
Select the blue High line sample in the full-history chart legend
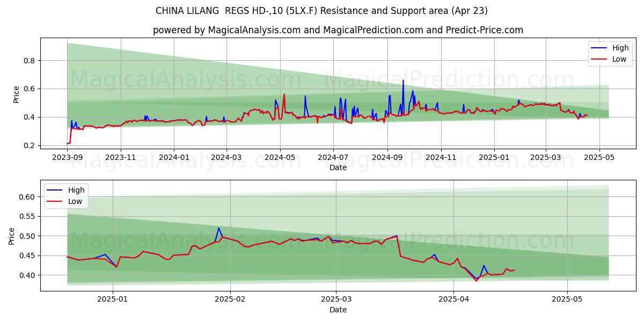point(599,48)
